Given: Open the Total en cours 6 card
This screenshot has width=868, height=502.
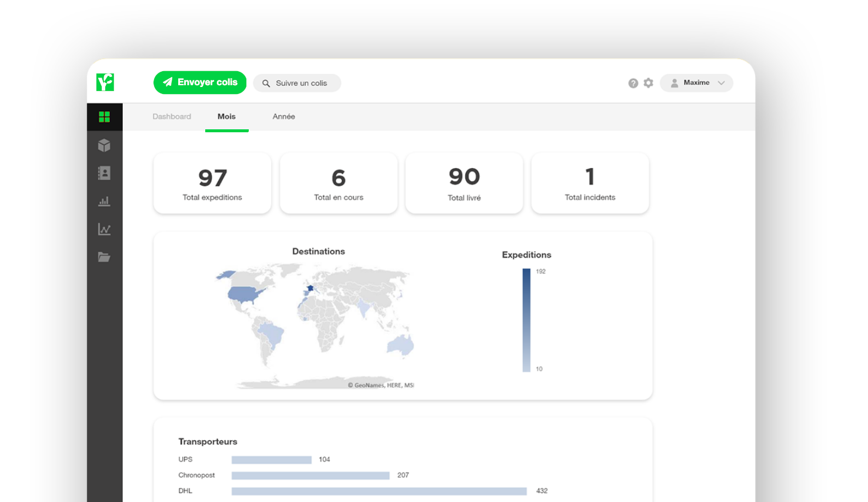Looking at the screenshot, I should (x=339, y=183).
